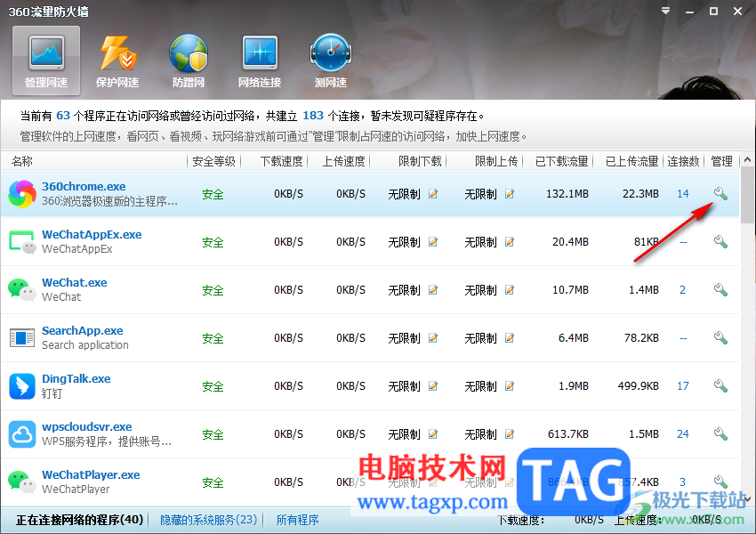Edit upload limit for 360chrome.exe
This screenshot has height=534, width=756.
[509, 194]
